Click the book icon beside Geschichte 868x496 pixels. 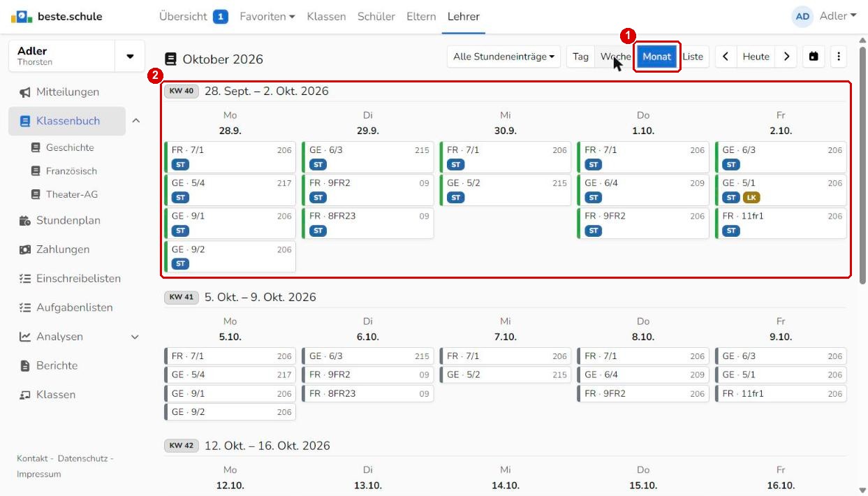tap(36, 147)
